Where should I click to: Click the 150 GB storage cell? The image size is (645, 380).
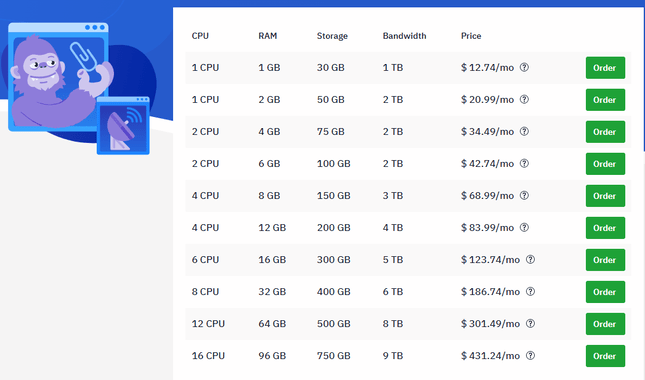334,196
